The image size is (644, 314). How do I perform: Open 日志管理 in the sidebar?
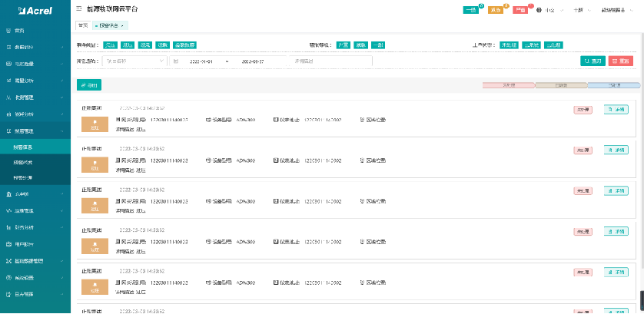[x=35, y=294]
